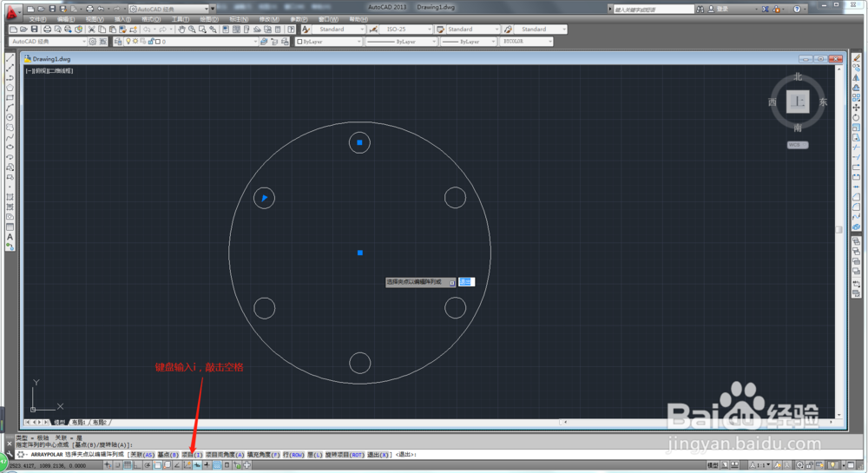Toggle Object Snap in status bar
The image size is (868, 473).
(157, 465)
